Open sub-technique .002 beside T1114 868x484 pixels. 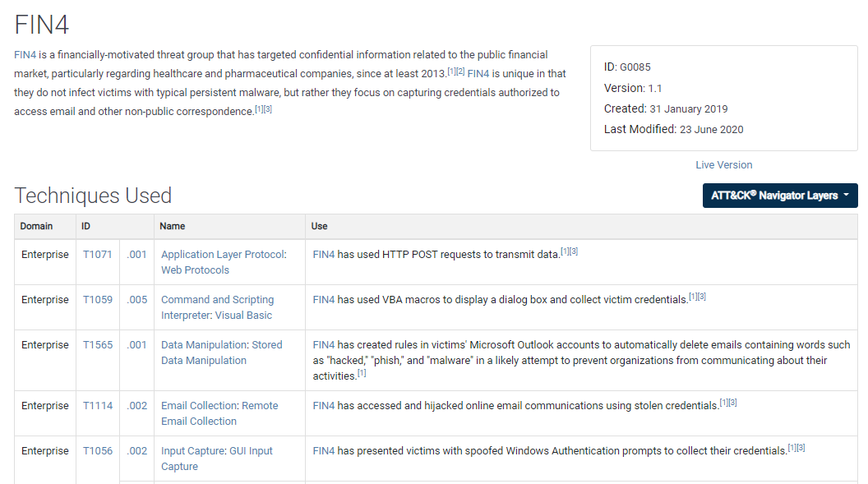tap(136, 406)
